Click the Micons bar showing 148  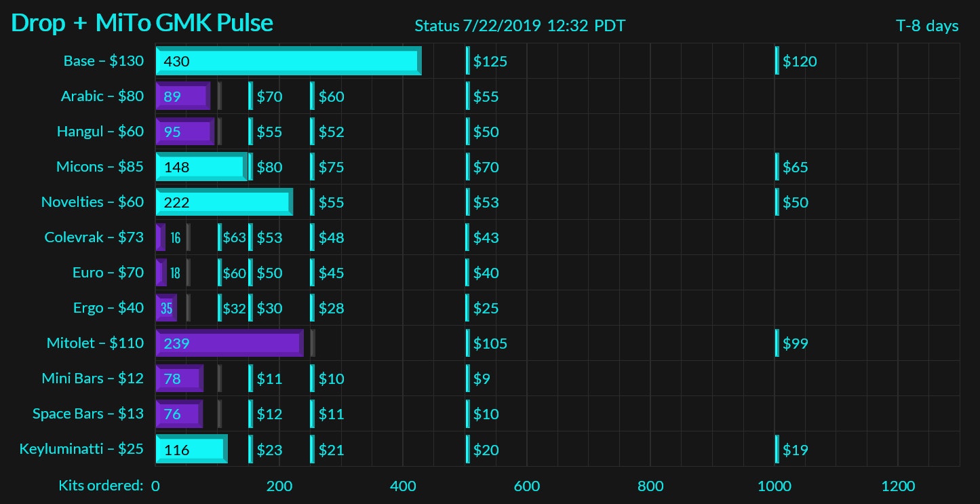pyautogui.click(x=201, y=167)
